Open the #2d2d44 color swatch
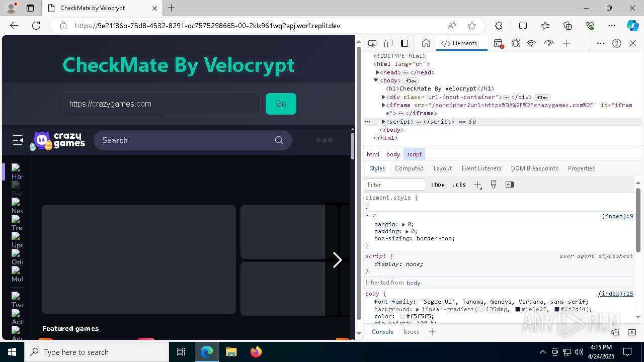Viewport: 644px width, 362px height. pyautogui.click(x=557, y=310)
